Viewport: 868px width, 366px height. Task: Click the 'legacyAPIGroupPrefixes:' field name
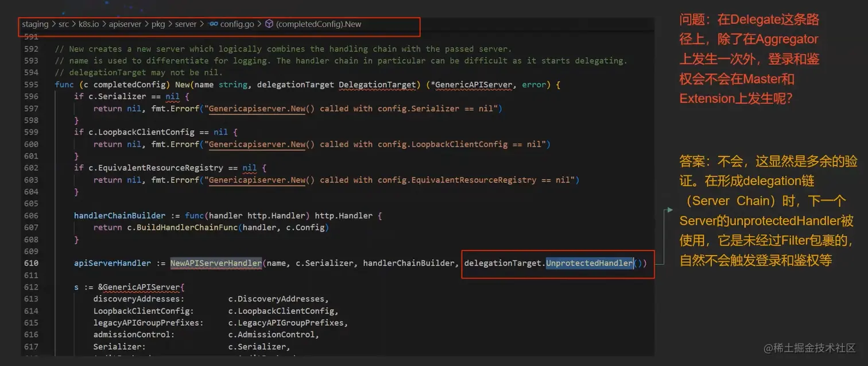[149, 323]
